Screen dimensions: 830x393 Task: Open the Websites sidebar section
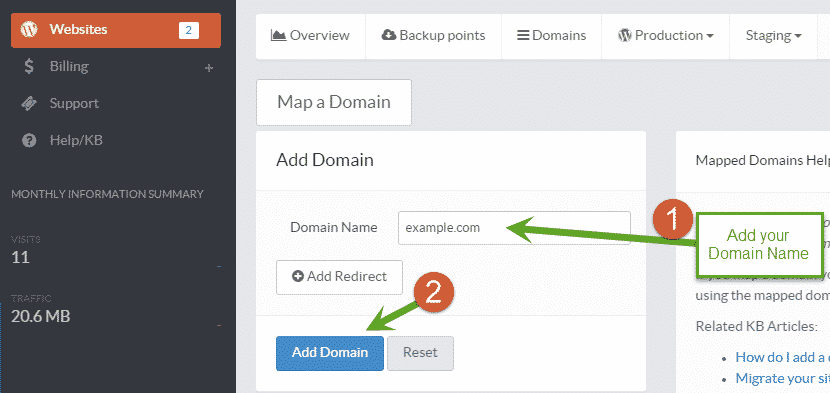click(x=116, y=30)
